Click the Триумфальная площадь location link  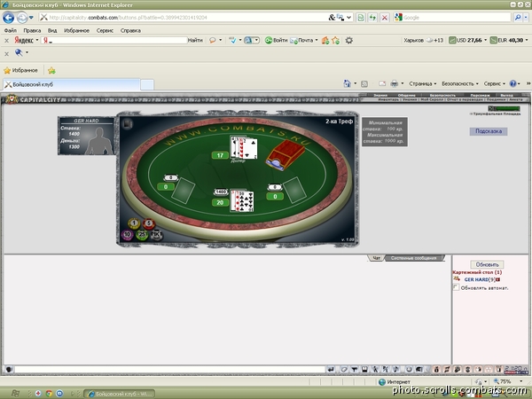click(x=495, y=114)
